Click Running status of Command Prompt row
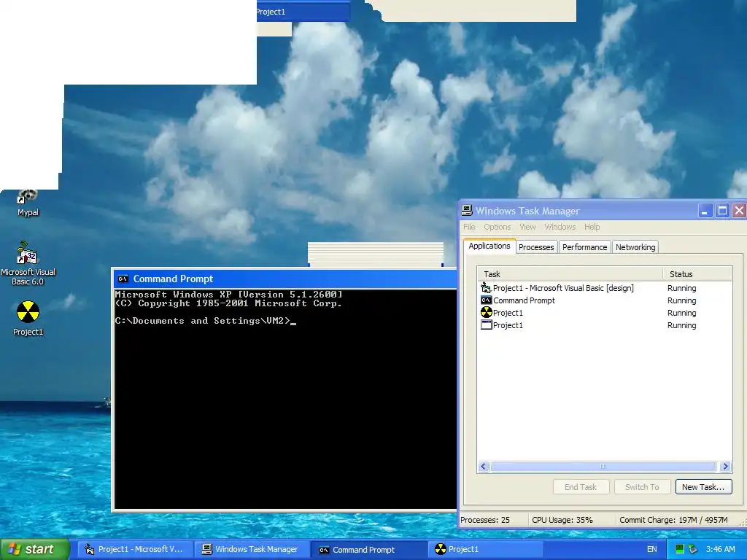The image size is (747, 560). (x=682, y=300)
